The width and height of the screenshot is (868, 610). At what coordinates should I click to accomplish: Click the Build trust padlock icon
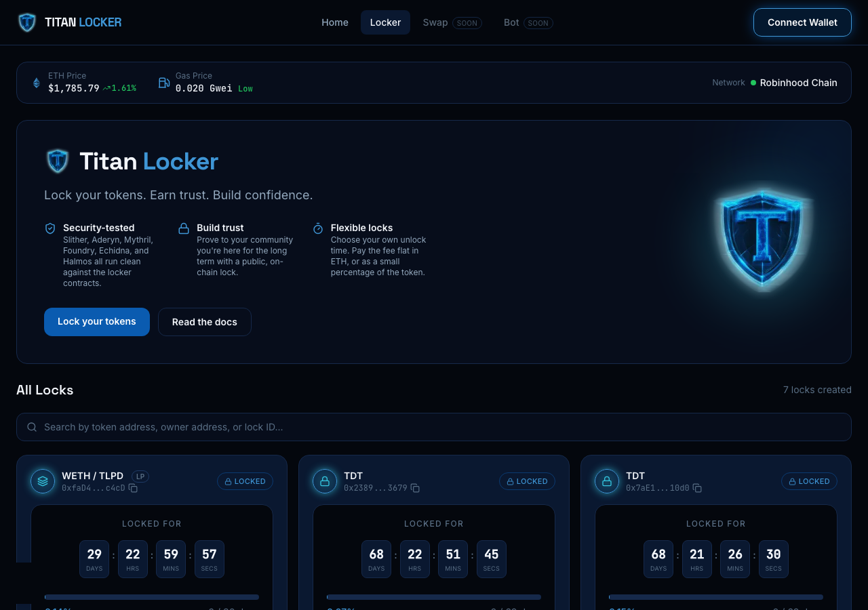point(184,228)
